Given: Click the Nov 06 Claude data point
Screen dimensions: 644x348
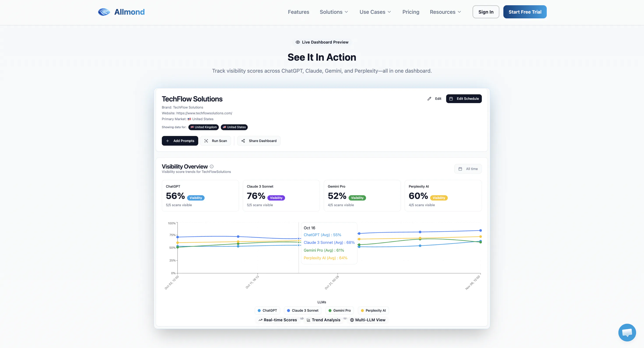Looking at the screenshot, I should (x=481, y=230).
